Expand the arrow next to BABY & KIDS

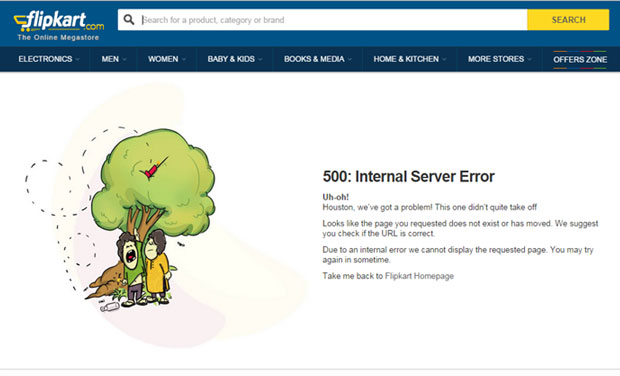point(260,59)
